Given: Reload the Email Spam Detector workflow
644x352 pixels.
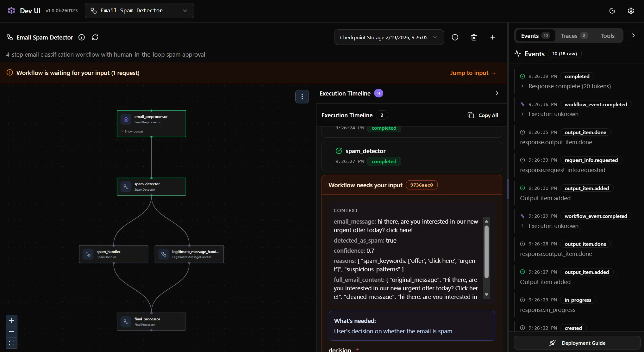Looking at the screenshot, I should pos(95,37).
